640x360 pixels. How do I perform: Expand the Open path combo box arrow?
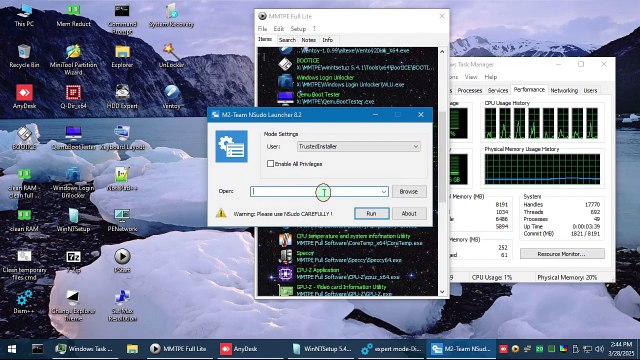pyautogui.click(x=384, y=191)
